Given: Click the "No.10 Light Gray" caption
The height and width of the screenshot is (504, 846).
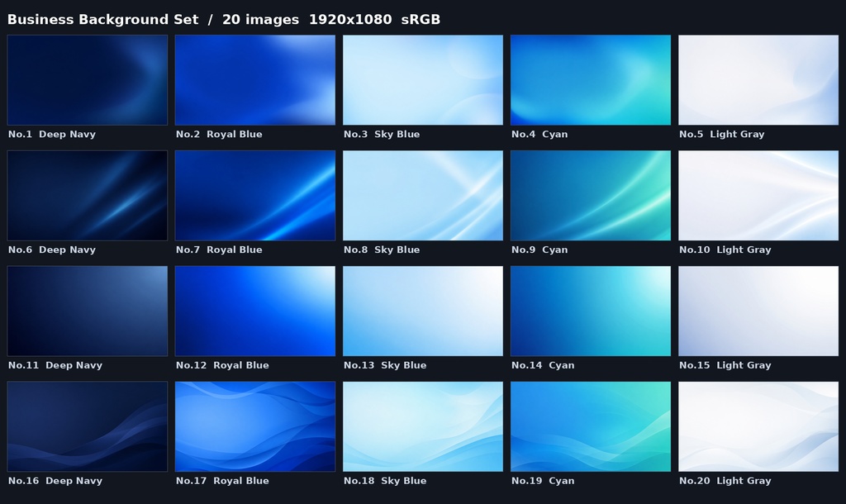Looking at the screenshot, I should pyautogui.click(x=725, y=250).
